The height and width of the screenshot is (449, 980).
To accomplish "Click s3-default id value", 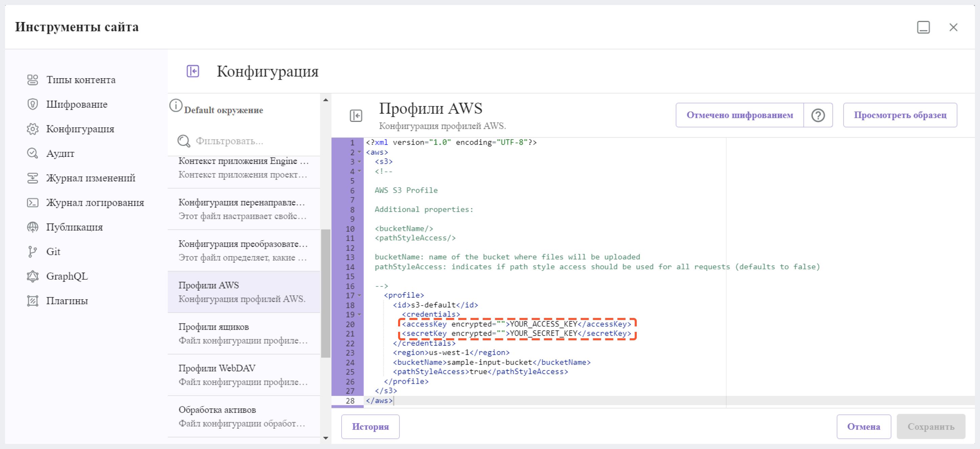I will click(433, 305).
